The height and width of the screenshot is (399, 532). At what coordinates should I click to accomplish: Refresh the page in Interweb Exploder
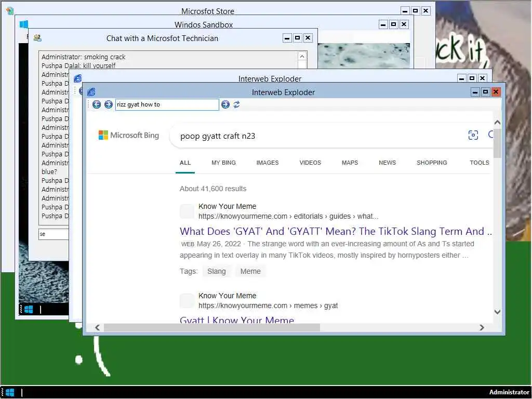tap(236, 104)
